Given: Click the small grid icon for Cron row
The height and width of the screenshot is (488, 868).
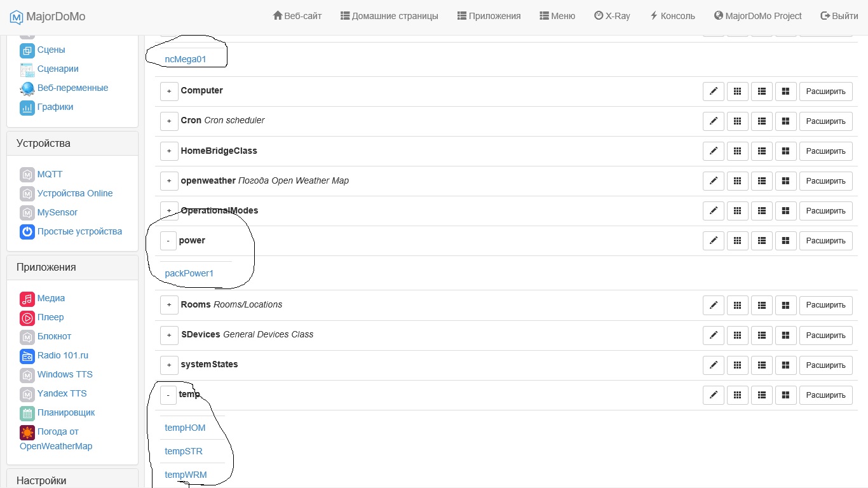Looking at the screenshot, I should pos(737,121).
